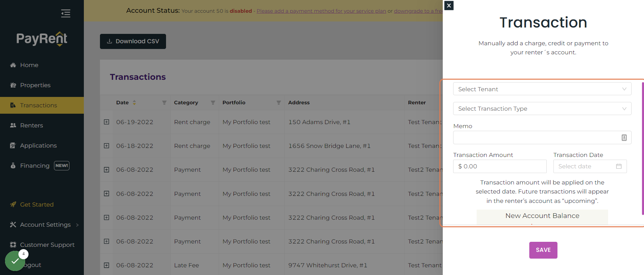Click the icon inside Memo field

[624, 137]
